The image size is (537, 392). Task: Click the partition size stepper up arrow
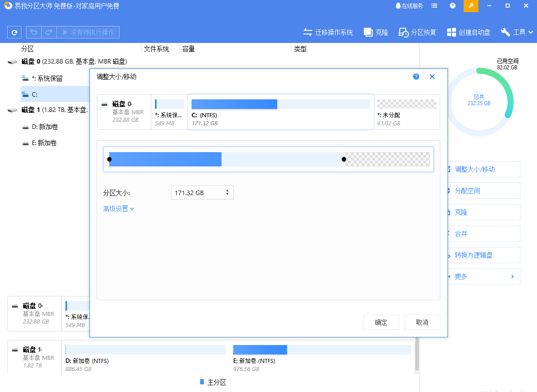(x=228, y=190)
